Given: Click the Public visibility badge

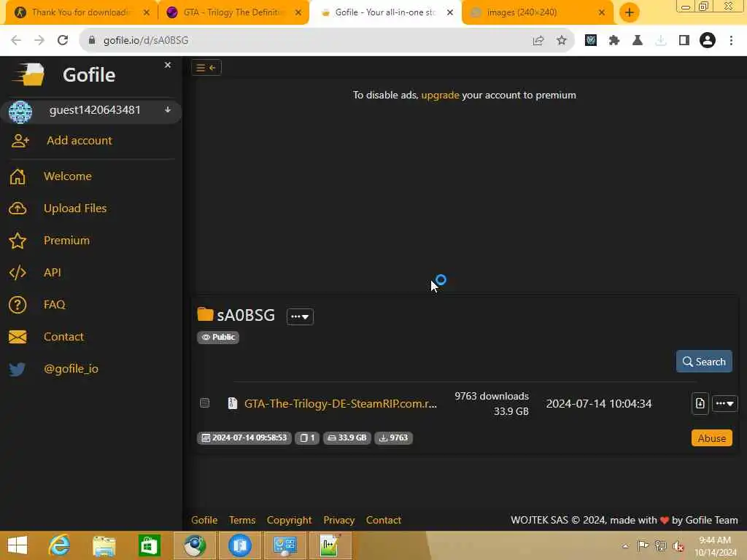Looking at the screenshot, I should pyautogui.click(x=218, y=337).
